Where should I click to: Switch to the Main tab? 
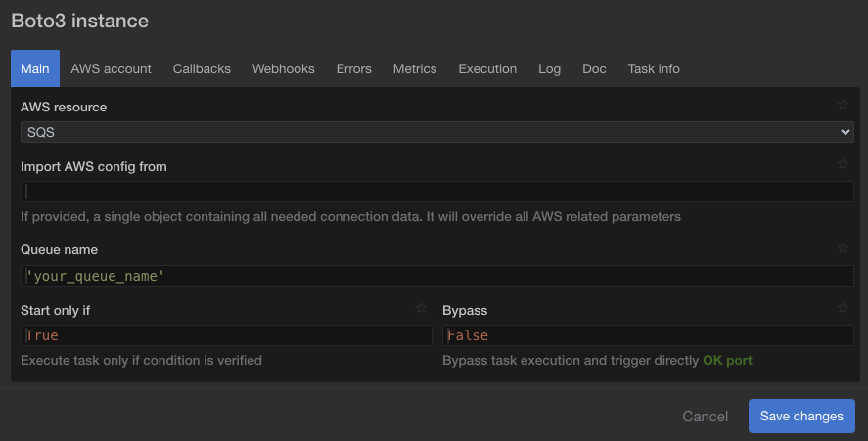coord(35,68)
